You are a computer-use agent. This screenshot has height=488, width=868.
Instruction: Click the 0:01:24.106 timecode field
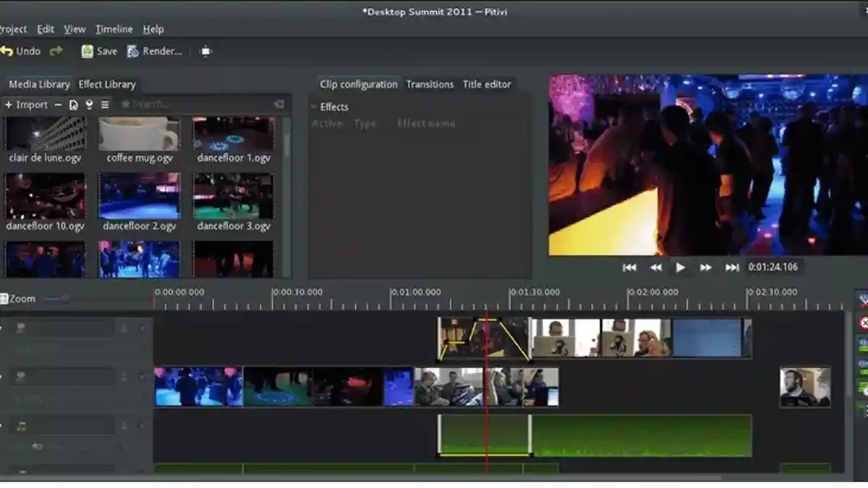pyautogui.click(x=773, y=267)
